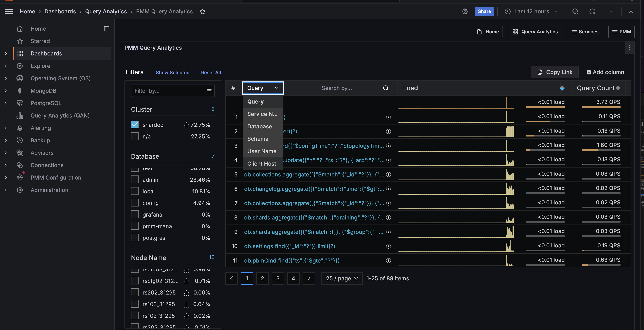This screenshot has width=644, height=330.
Task: Click the zoom out time range icon
Action: [575, 11]
